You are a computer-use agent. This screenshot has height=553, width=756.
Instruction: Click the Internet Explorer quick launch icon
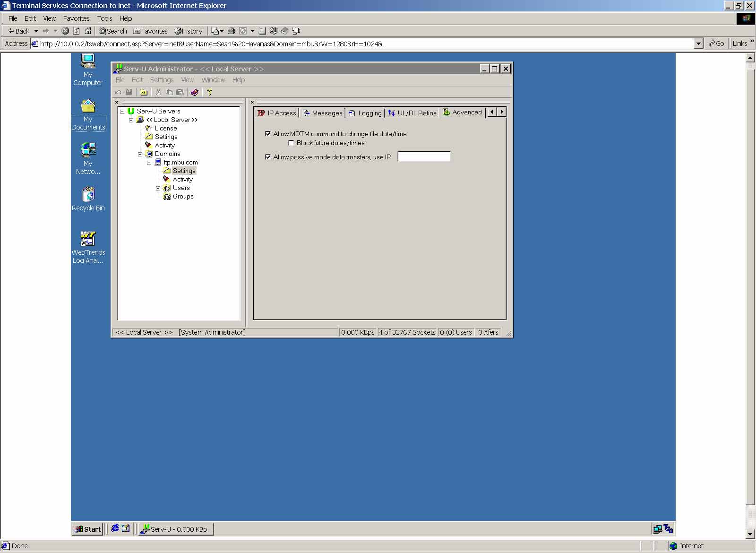click(x=115, y=528)
